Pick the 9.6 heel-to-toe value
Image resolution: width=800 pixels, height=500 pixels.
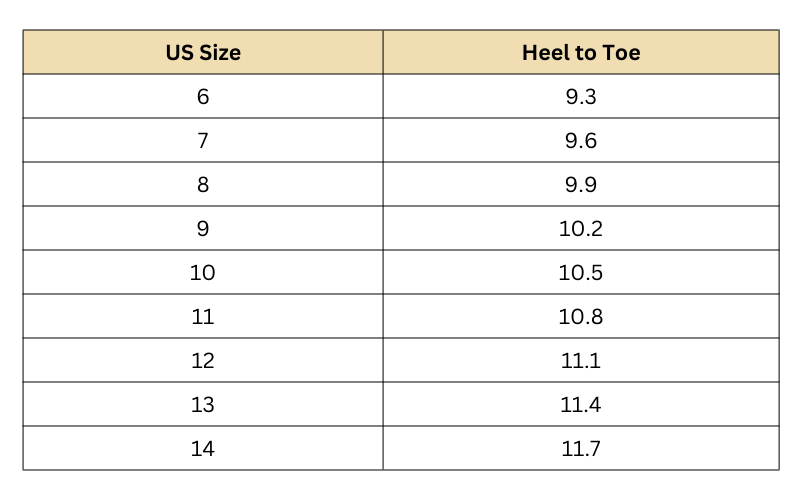tap(581, 141)
